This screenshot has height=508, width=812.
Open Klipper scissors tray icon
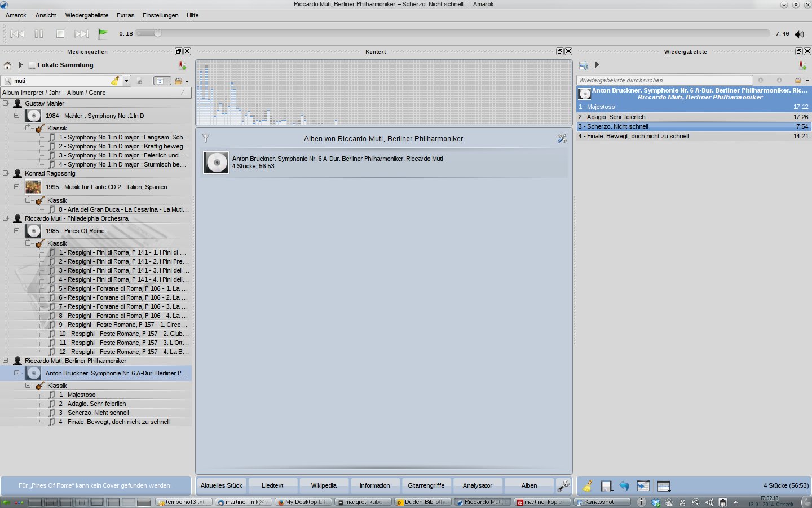682,502
